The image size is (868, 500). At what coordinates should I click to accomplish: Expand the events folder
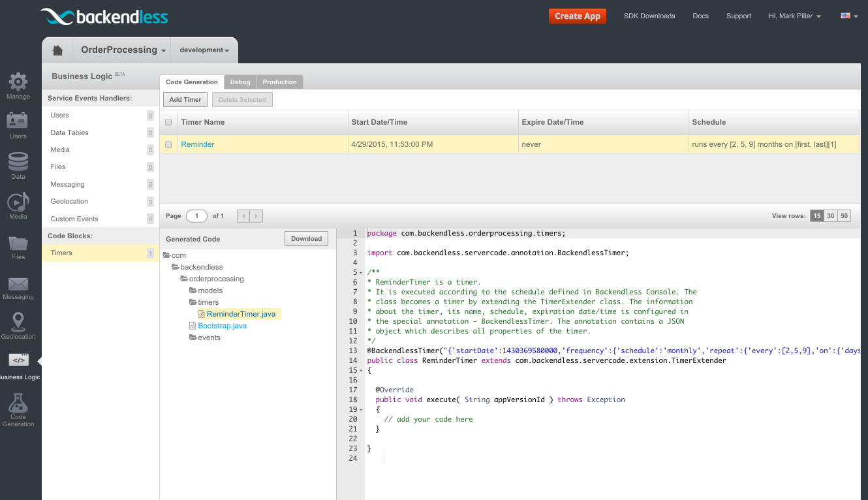pyautogui.click(x=193, y=337)
